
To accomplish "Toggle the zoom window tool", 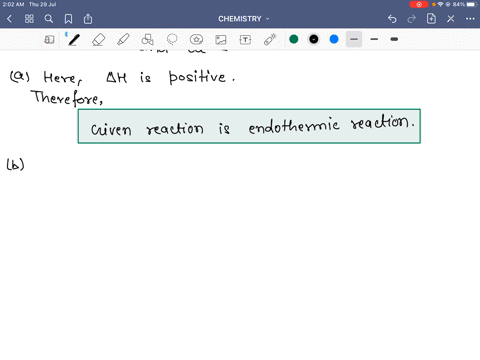I will (49, 40).
